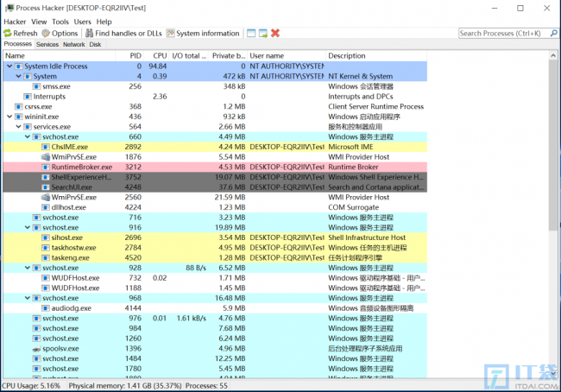Open Options from the toolbar

(x=60, y=34)
